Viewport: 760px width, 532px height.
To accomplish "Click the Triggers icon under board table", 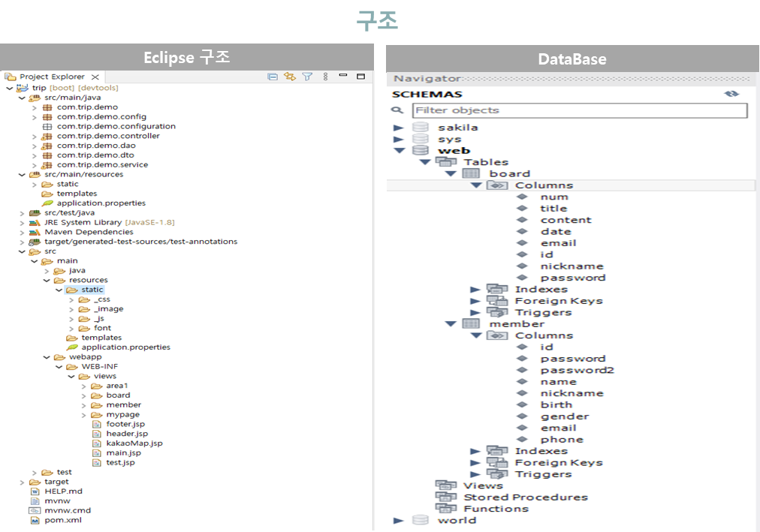I will [497, 313].
